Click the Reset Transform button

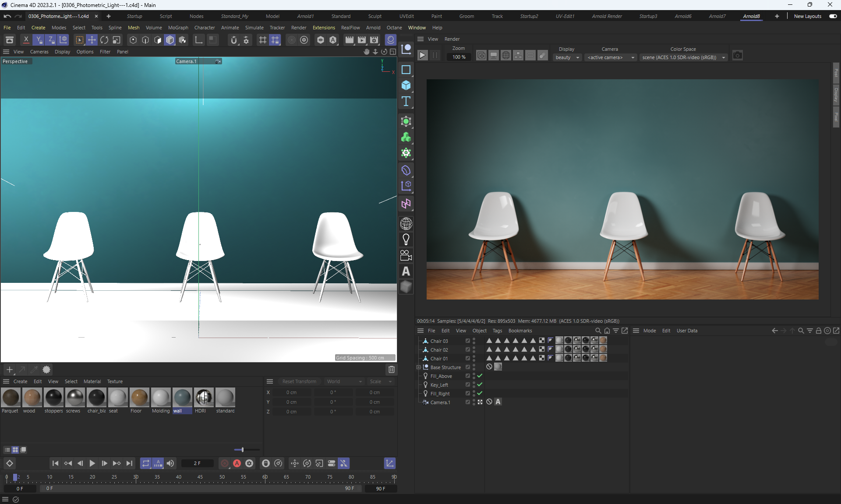click(x=299, y=381)
